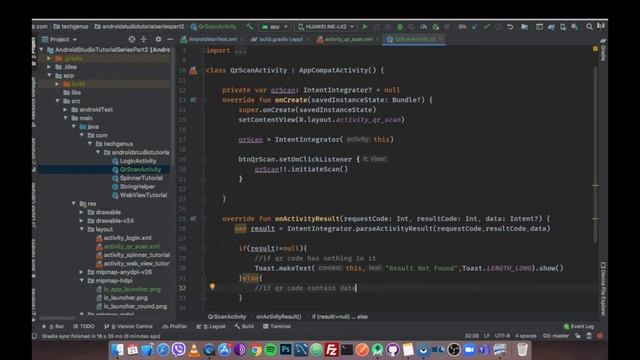Click the scroll-from-source target icon in Project panel
The image size is (640, 360).
(131, 39)
